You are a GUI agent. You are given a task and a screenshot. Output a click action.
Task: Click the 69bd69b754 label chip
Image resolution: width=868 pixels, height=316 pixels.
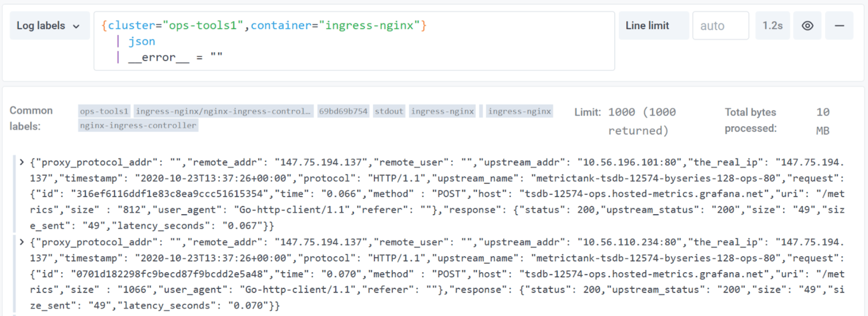pyautogui.click(x=343, y=111)
